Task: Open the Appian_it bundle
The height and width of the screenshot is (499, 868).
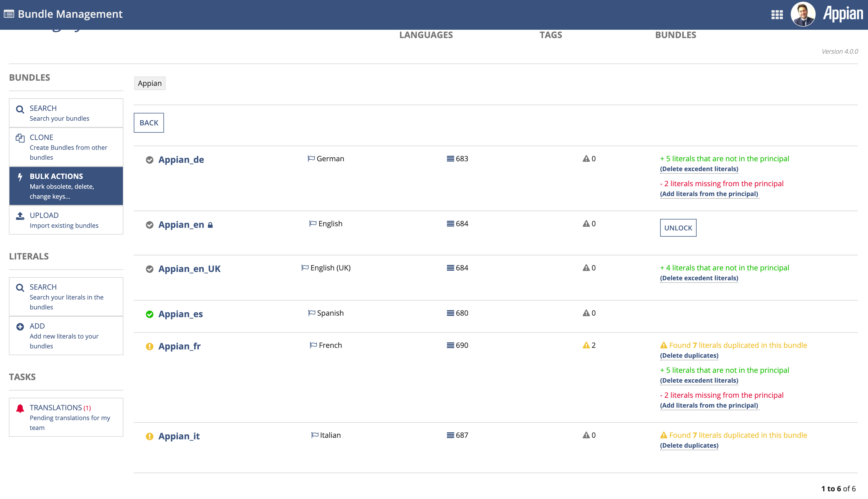Action: pyautogui.click(x=179, y=436)
